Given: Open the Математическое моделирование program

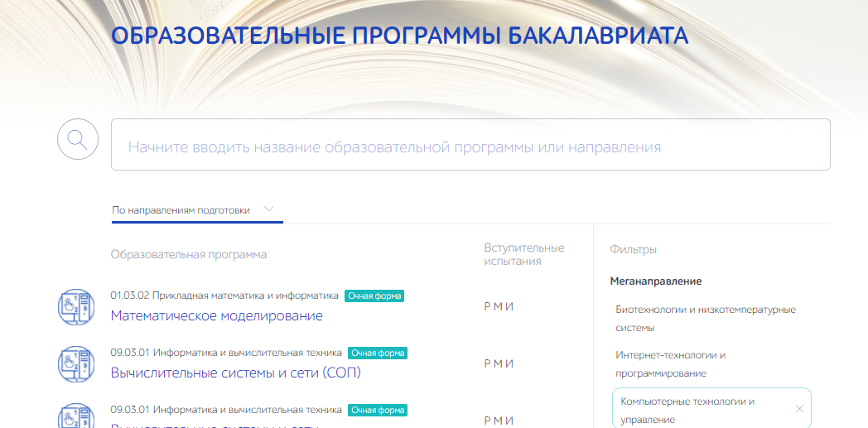Looking at the screenshot, I should click(x=216, y=315).
